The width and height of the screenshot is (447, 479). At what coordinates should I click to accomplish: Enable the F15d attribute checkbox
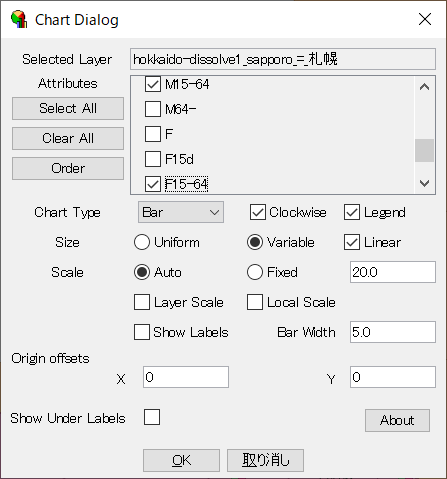[x=153, y=159]
